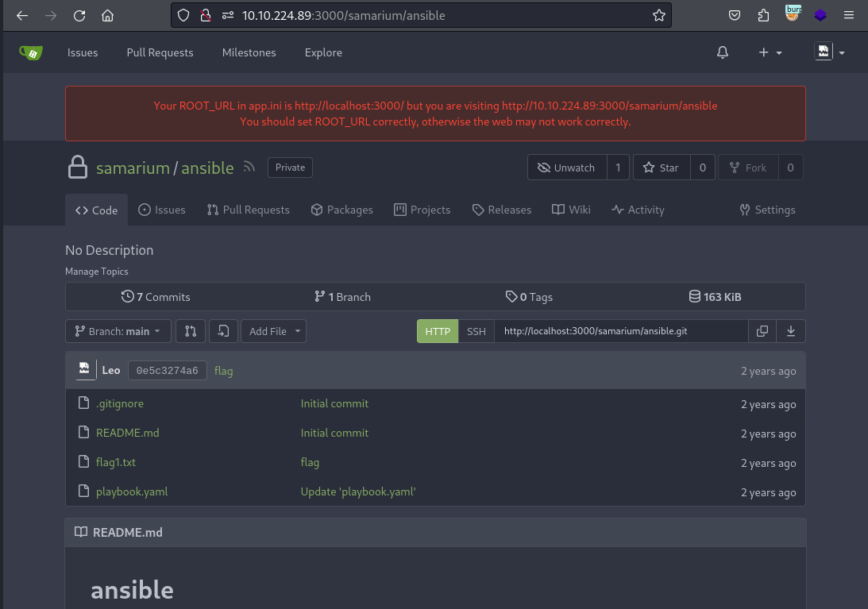Open the ansible repository name link
The width and height of the screenshot is (868, 609).
(207, 168)
